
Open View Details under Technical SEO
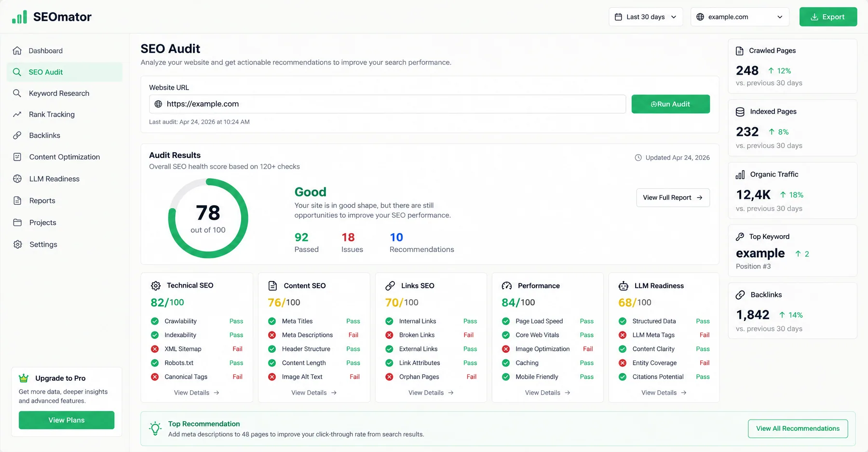(197, 393)
